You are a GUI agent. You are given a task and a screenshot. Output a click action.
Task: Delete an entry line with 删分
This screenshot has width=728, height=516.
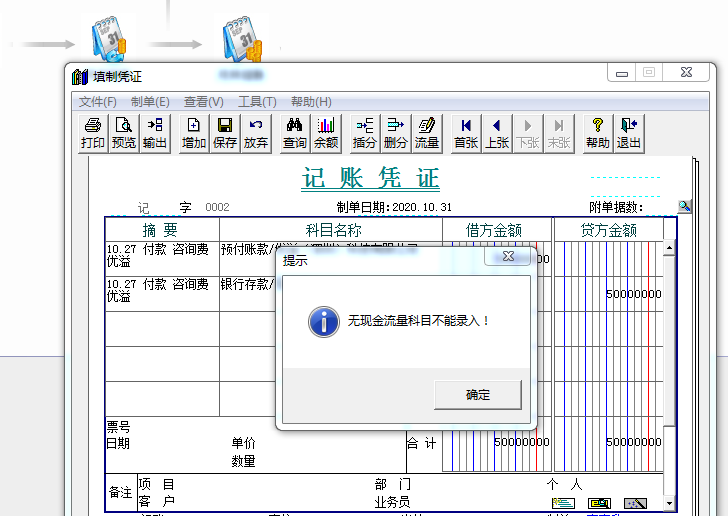[396, 133]
